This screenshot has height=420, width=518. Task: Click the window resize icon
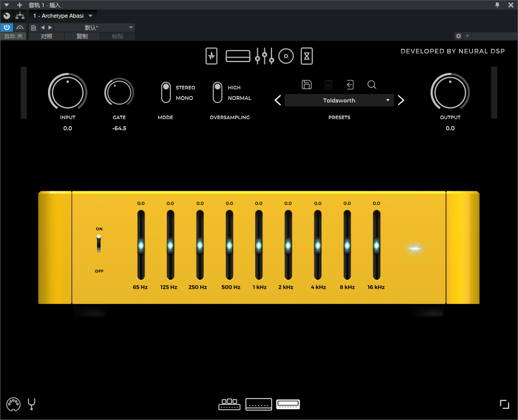(x=504, y=404)
